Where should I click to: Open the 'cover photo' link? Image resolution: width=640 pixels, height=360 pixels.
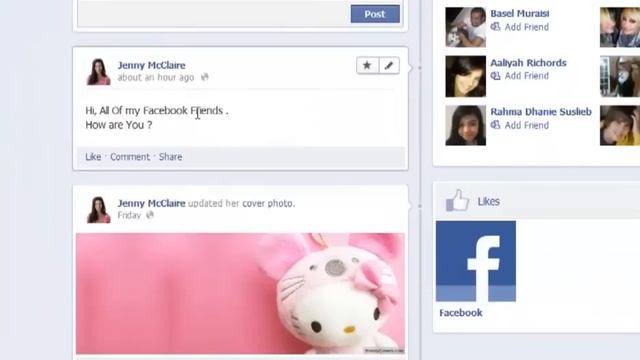coord(268,203)
